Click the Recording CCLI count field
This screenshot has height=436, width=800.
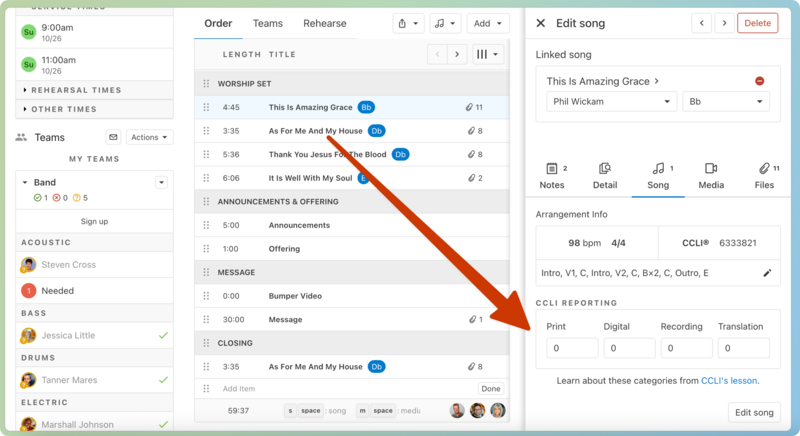point(686,348)
